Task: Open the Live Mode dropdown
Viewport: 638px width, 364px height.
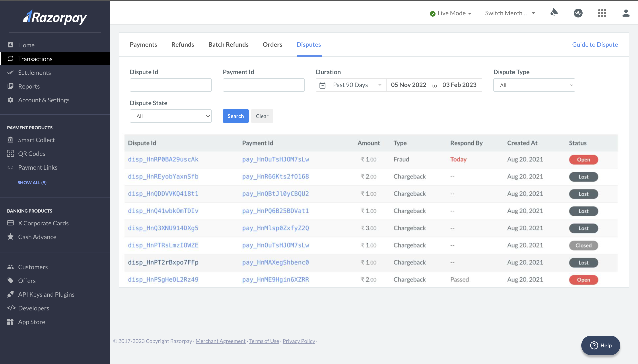Action: point(450,13)
